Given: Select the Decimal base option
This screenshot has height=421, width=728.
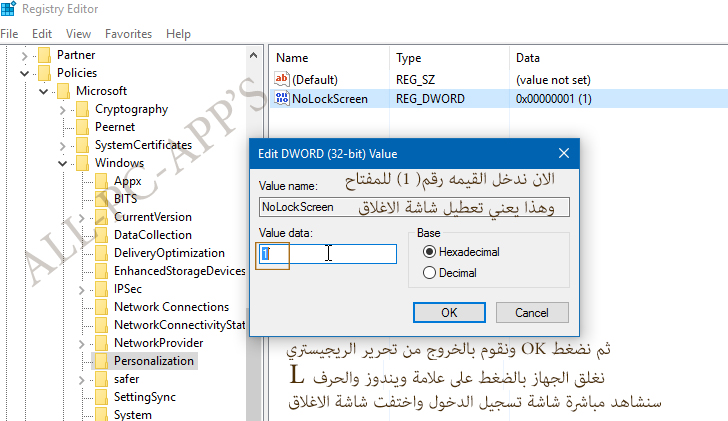Looking at the screenshot, I should tap(430, 272).
